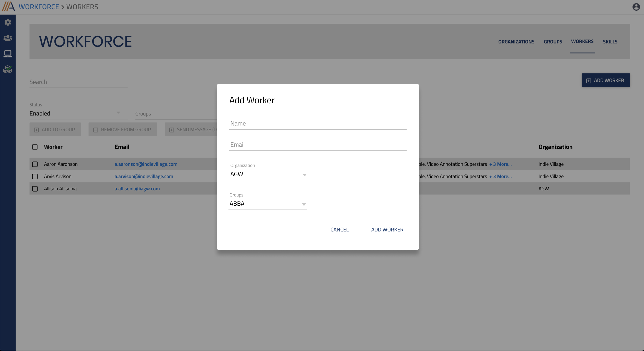
Task: Open the Groups filter dropdown
Action: [x=176, y=114]
